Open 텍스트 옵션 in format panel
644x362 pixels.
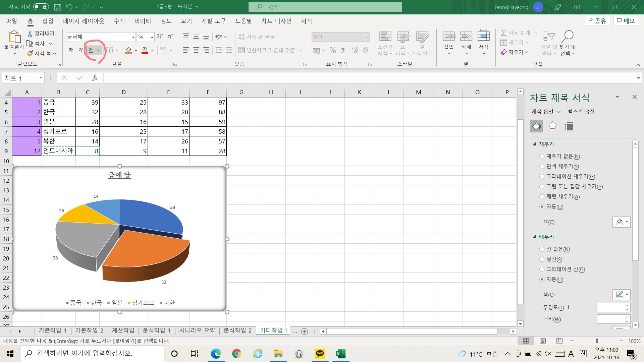coord(581,112)
